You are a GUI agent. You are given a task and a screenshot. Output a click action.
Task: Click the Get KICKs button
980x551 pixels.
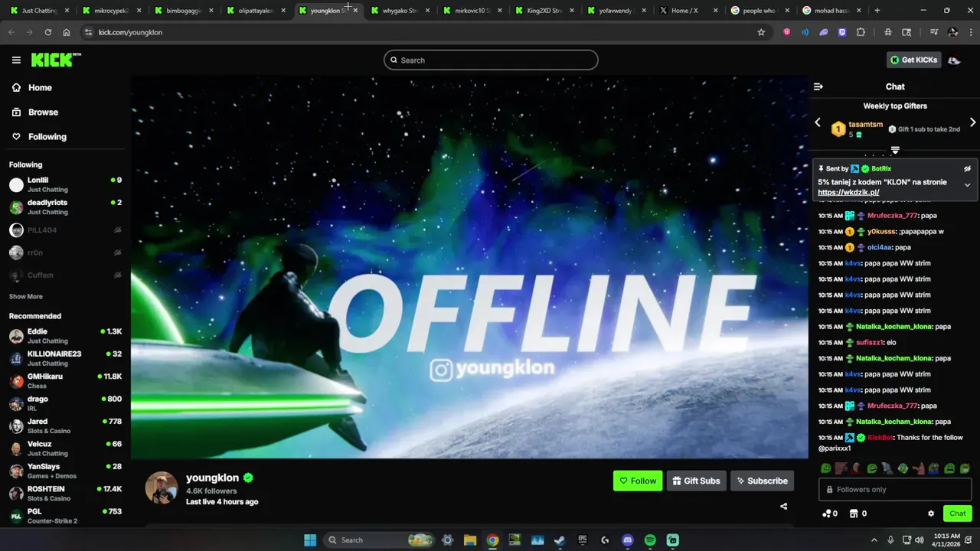(913, 60)
